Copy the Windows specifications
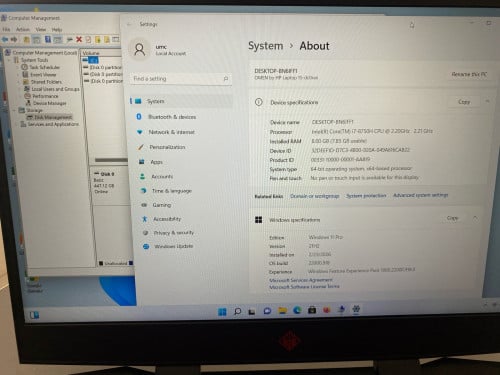Screen dimensions: 500x375 pyautogui.click(x=452, y=218)
